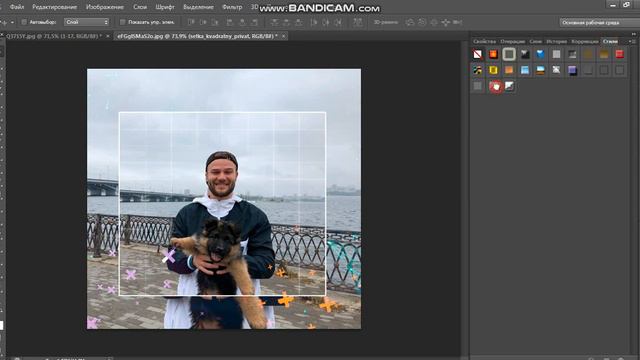Apply the blue-and-orange sunset style swatch

click(x=540, y=70)
